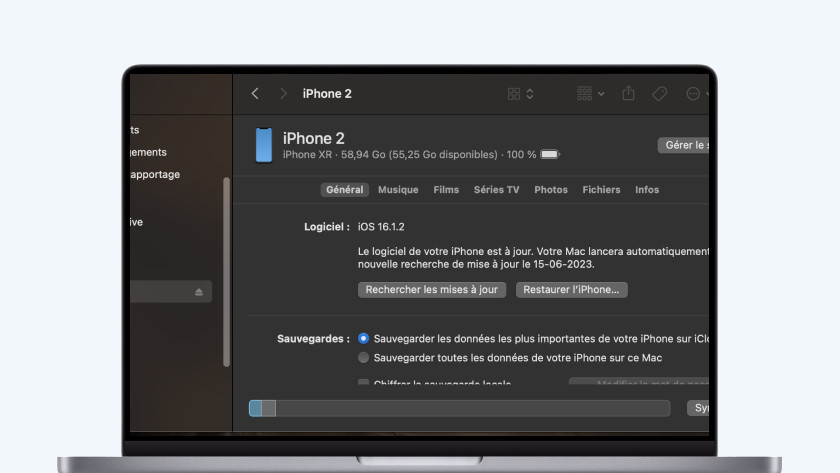
Task: Select the selected device row in sidebar
Action: tap(171, 292)
